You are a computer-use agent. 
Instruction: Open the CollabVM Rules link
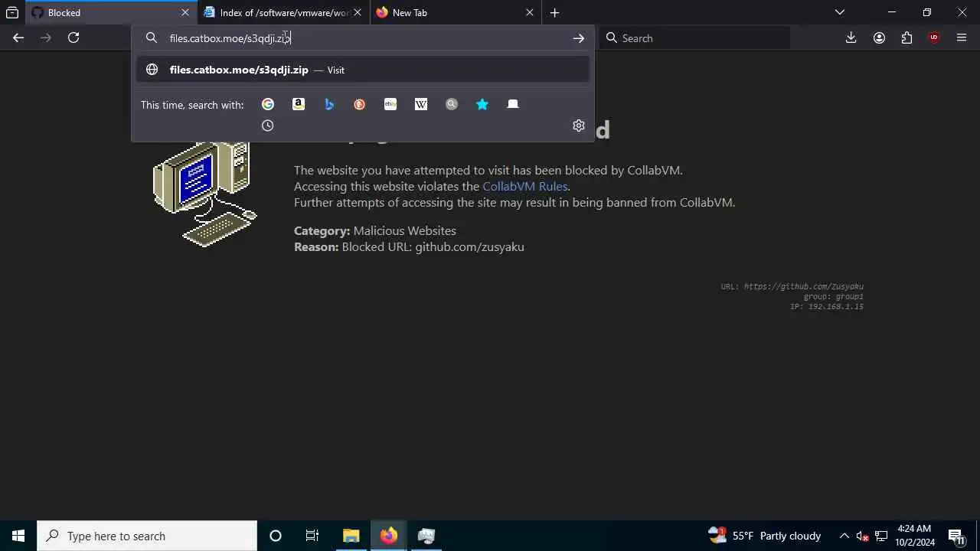(524, 186)
